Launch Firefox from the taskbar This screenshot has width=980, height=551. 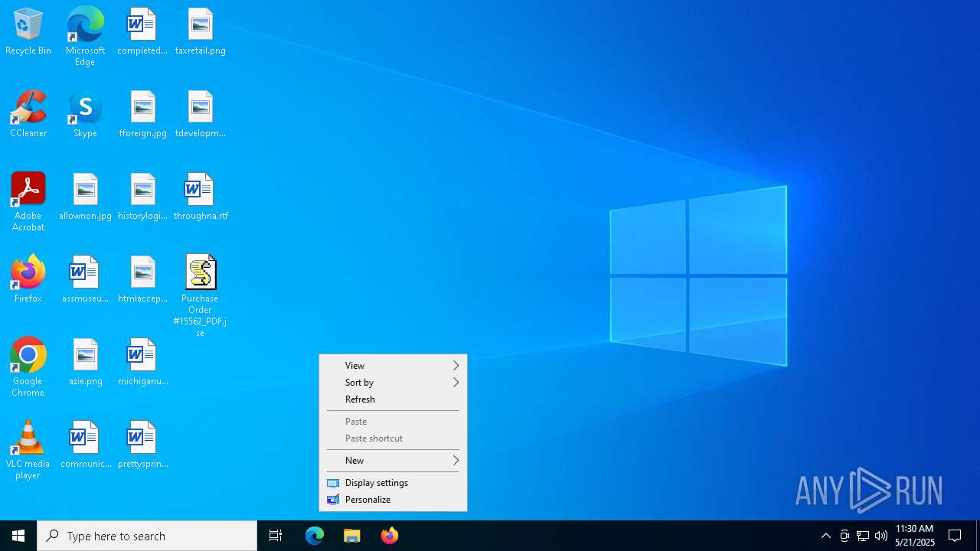pos(389,536)
